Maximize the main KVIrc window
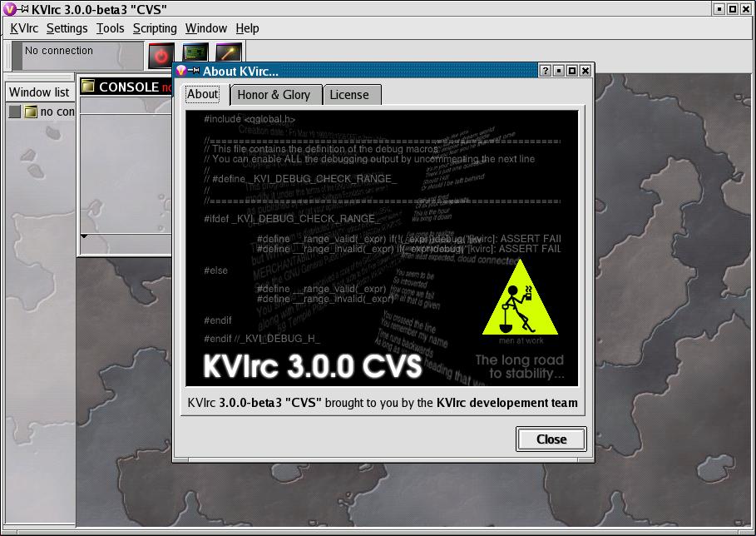This screenshot has width=756, height=536. (x=732, y=8)
